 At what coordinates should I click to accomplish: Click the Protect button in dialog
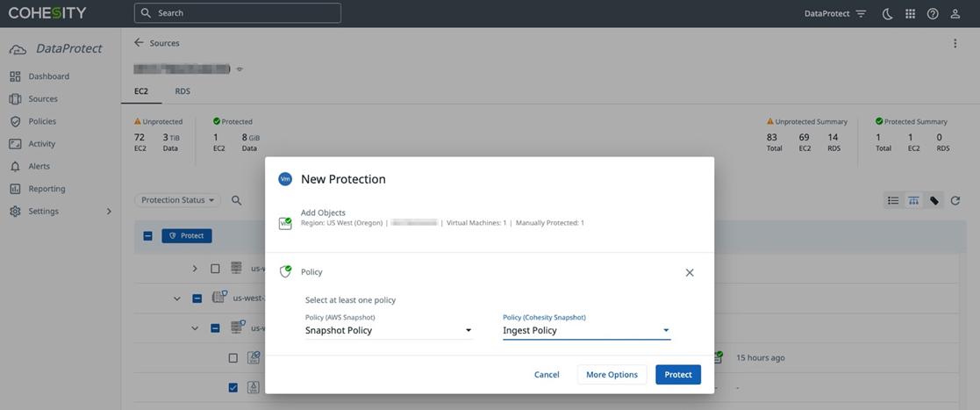tap(678, 374)
